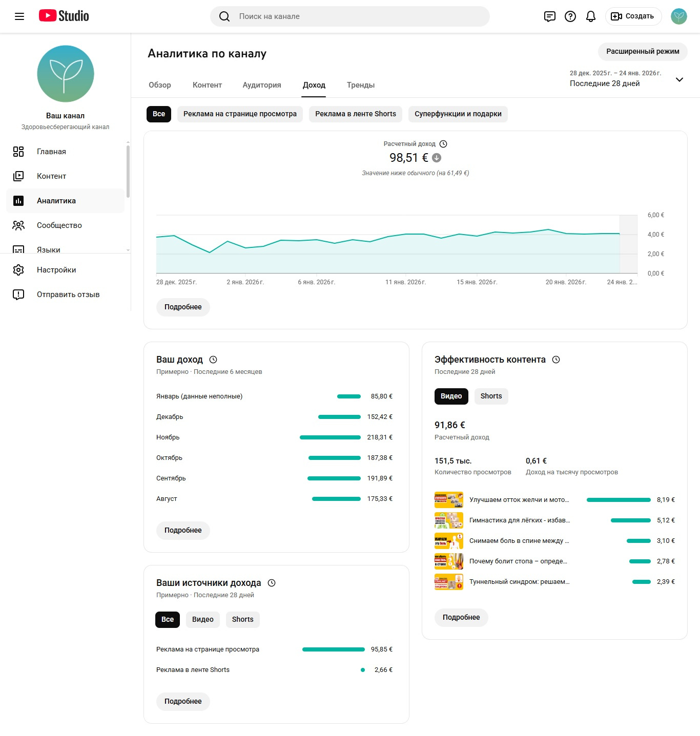The image size is (700, 736).
Task: Open thumbnail for Снимаем боль в спине video
Action: pyautogui.click(x=449, y=541)
